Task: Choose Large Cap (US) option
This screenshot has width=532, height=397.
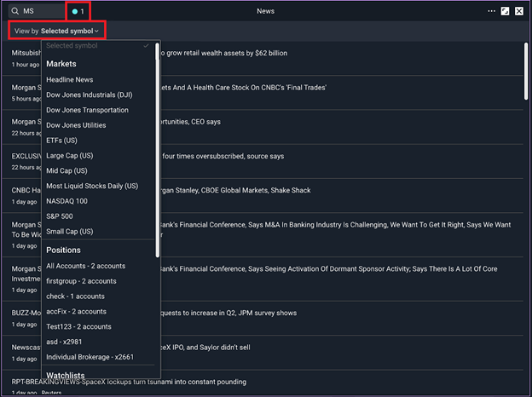Action: (70, 156)
